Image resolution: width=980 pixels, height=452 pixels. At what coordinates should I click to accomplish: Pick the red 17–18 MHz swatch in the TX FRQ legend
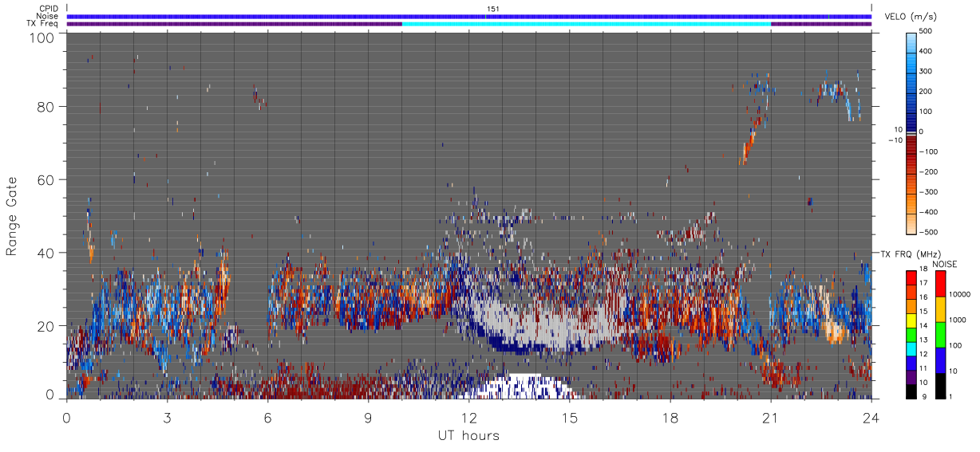(911, 278)
